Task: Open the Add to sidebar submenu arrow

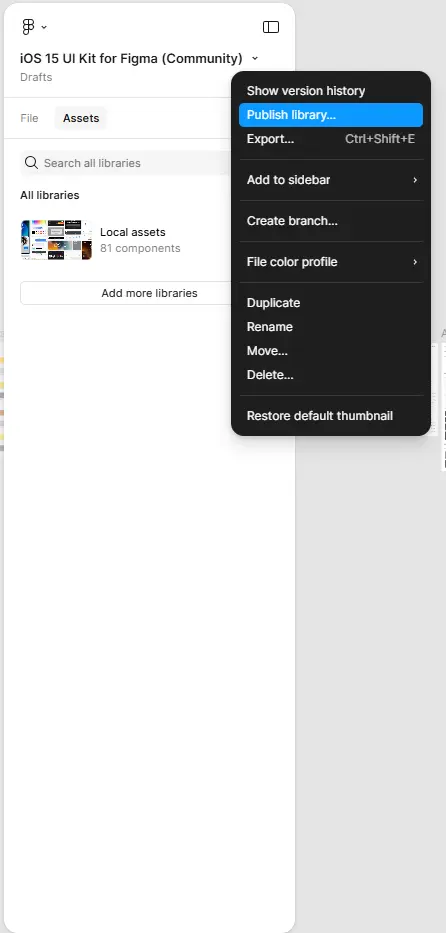Action: pyautogui.click(x=415, y=180)
